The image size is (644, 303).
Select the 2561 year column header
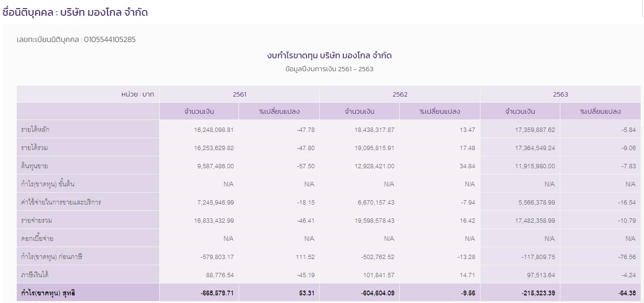tap(239, 94)
